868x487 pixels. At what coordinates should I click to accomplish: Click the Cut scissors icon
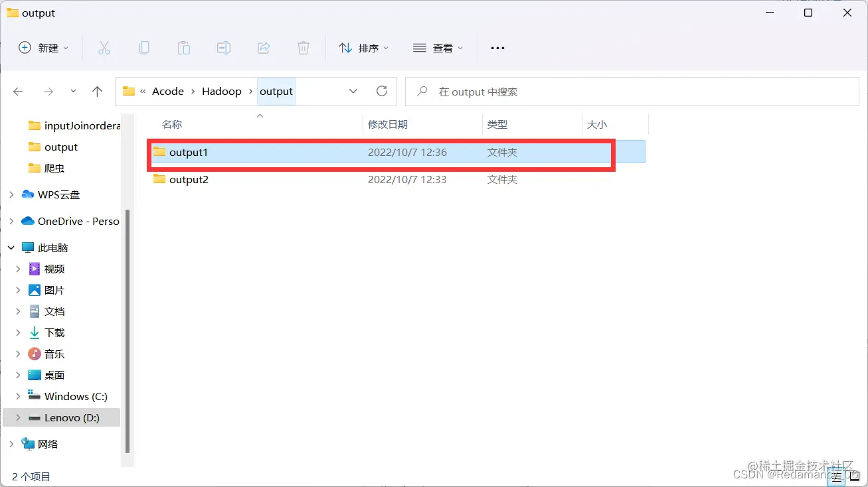[x=104, y=48]
